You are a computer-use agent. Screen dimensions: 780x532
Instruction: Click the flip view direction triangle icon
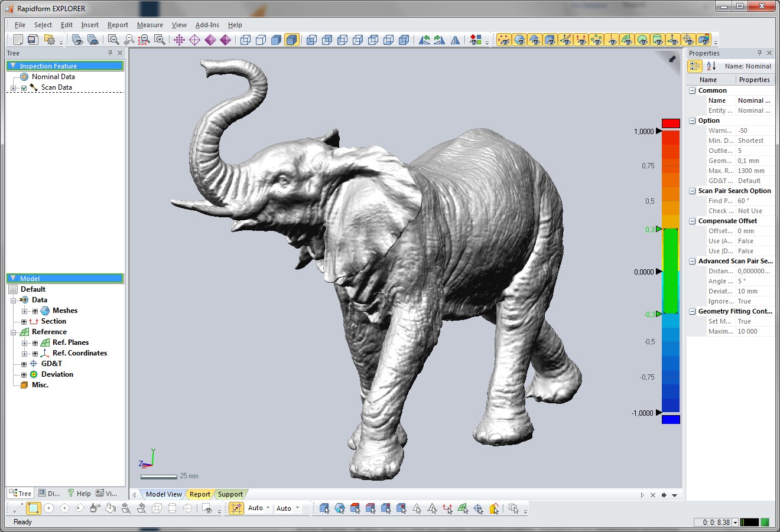pyautogui.click(x=455, y=40)
